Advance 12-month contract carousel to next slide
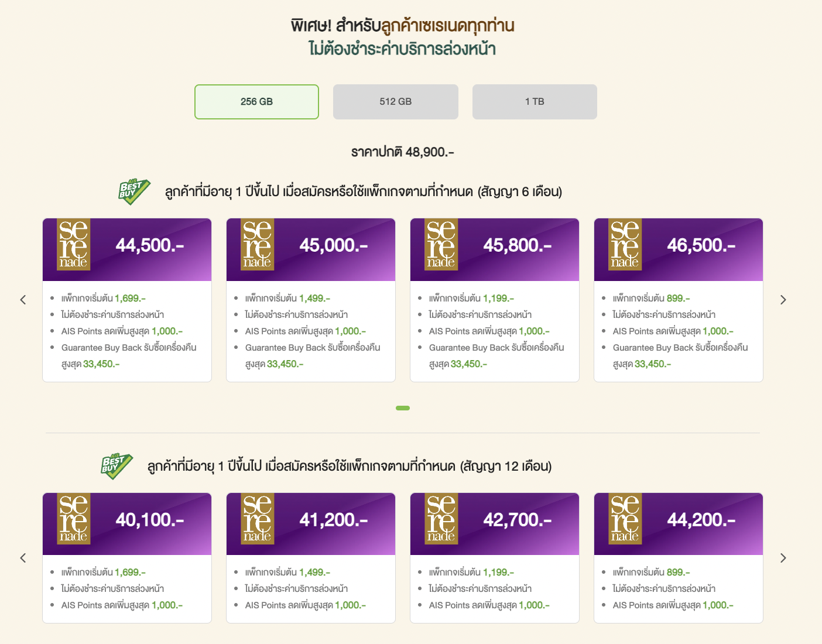This screenshot has width=822, height=644. point(783,558)
